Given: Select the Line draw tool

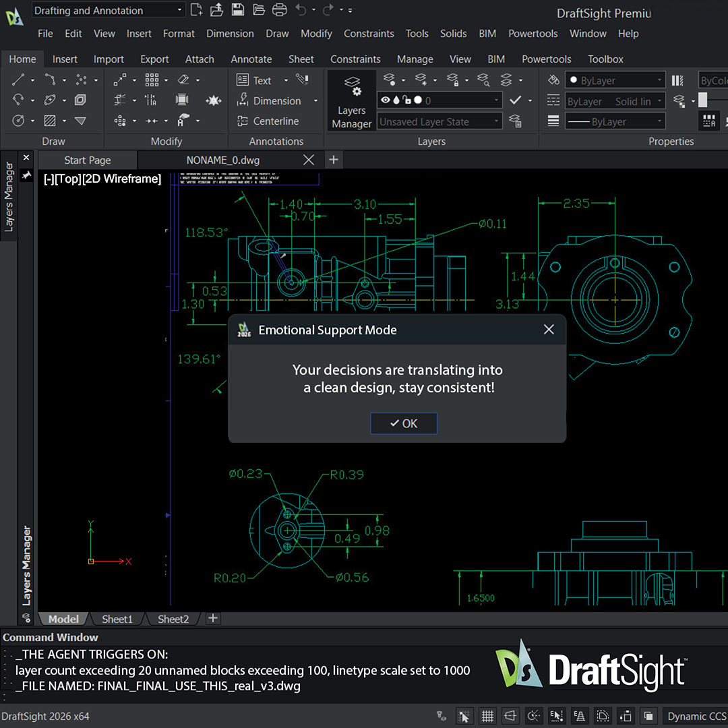Looking at the screenshot, I should [18, 80].
